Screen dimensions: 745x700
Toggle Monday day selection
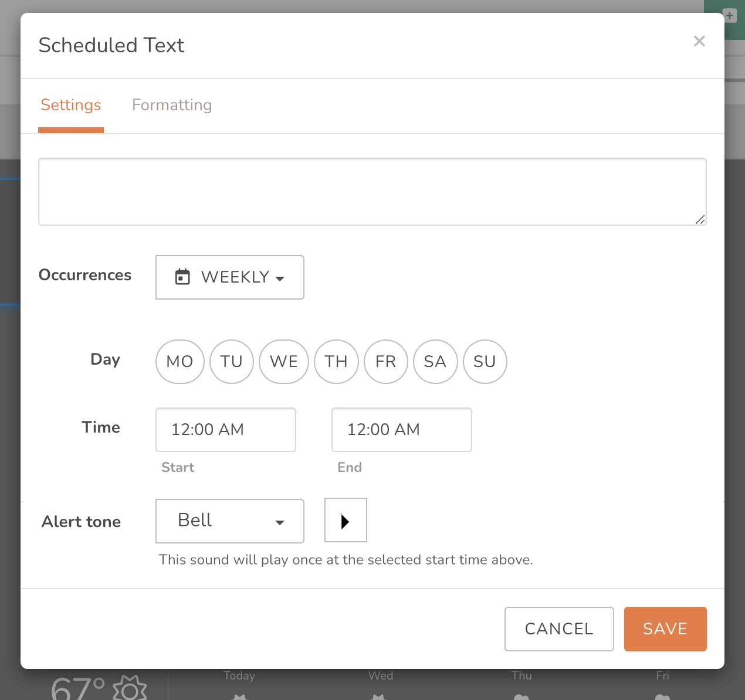point(180,362)
